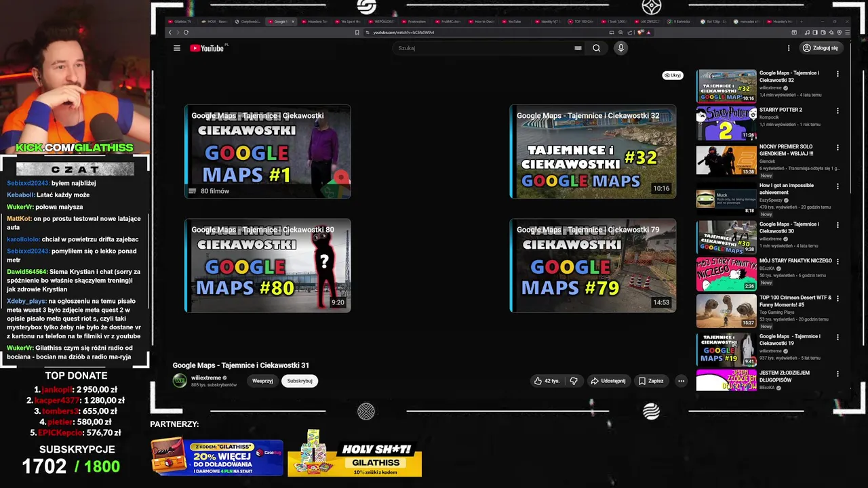Click the video title Ciekawostki 31
868x488 pixels.
241,365
